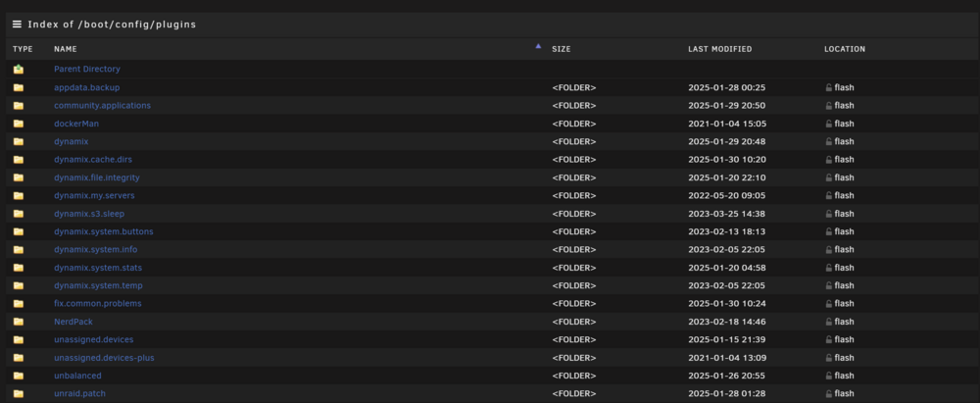Click the folder icon beside unbalanced
Viewport: 980px width, 403px height.
(x=18, y=376)
